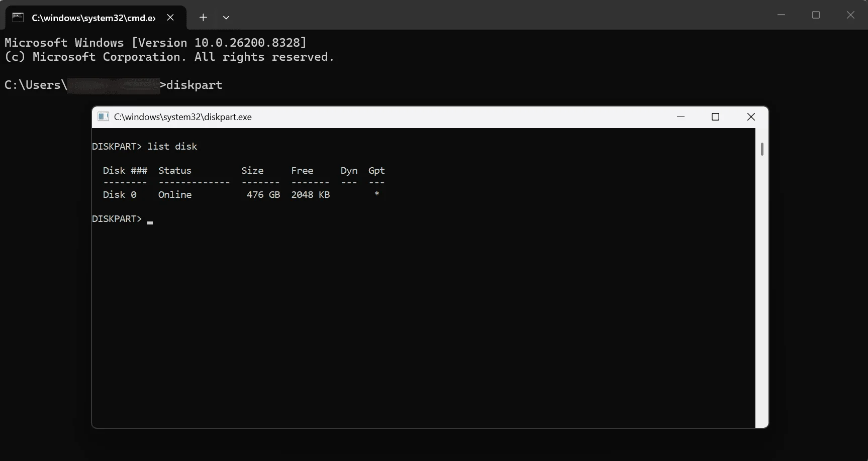Click the diskpart.exe title bar text

183,117
